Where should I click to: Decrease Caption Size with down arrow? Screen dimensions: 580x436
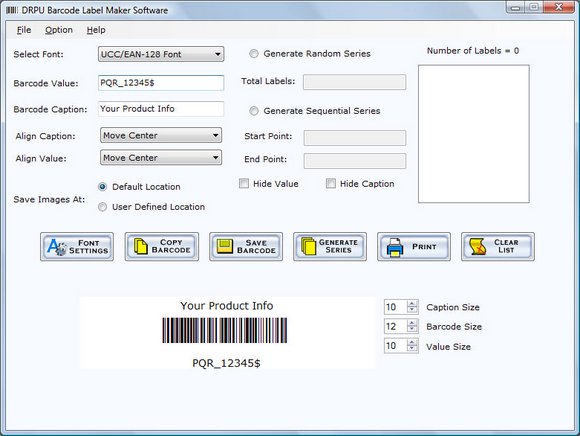(x=412, y=310)
